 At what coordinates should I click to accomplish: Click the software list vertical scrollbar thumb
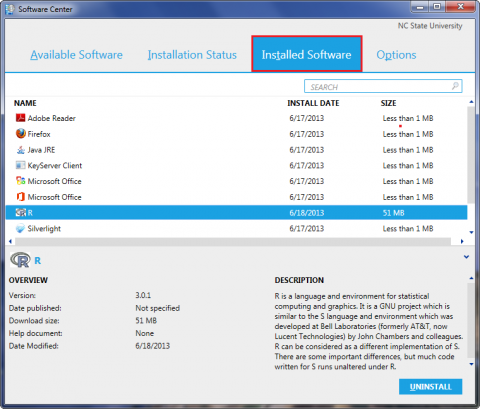pos(471,155)
